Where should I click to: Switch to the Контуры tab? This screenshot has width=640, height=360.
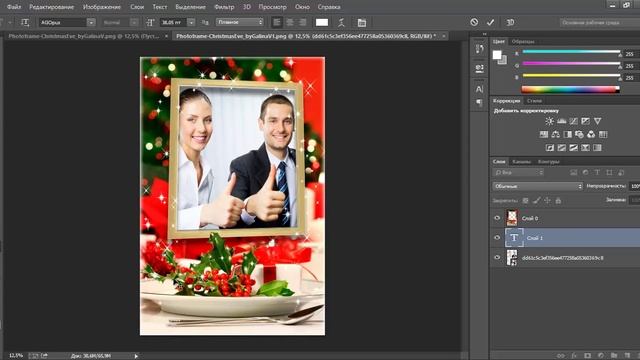pos(548,162)
